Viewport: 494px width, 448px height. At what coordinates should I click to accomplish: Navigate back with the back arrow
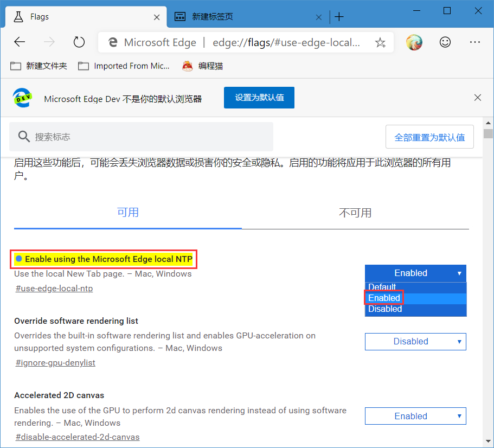tap(20, 42)
